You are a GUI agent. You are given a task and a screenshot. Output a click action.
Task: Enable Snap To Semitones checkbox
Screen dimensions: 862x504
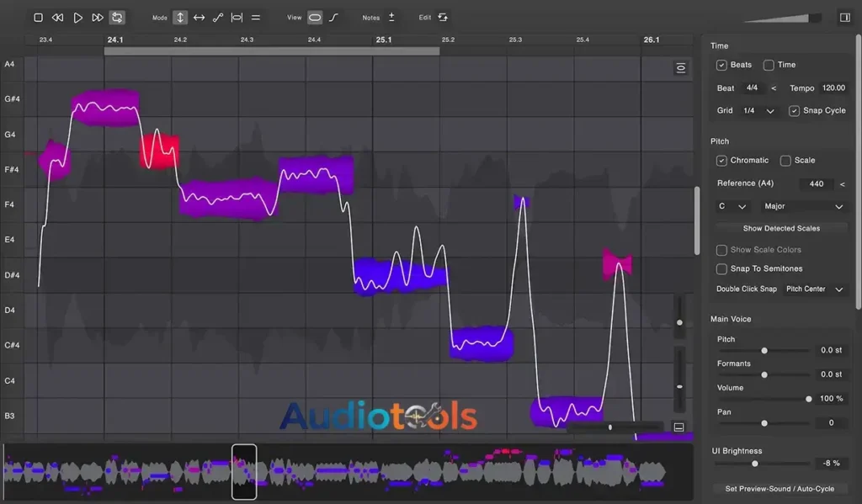click(x=721, y=268)
